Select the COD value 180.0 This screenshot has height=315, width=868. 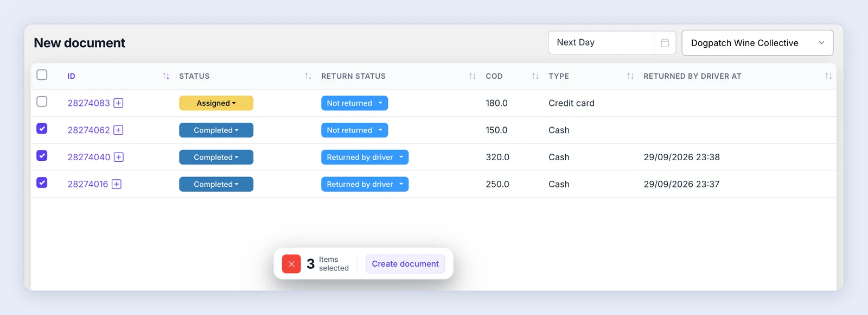496,103
